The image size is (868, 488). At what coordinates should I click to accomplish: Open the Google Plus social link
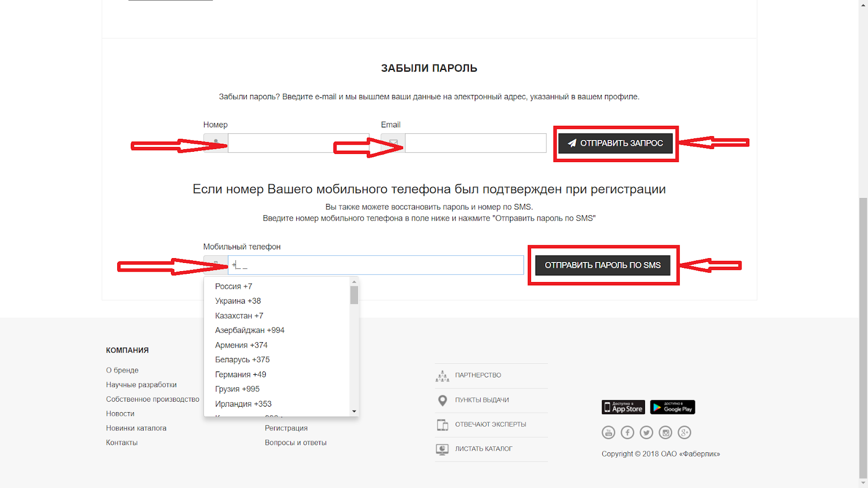(684, 432)
